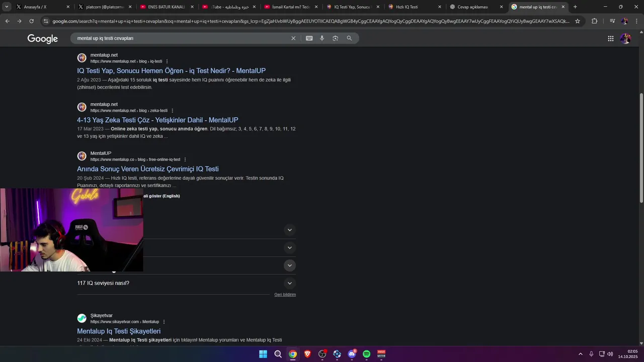
Task: Start voice search with microphone icon
Action: coord(322,38)
